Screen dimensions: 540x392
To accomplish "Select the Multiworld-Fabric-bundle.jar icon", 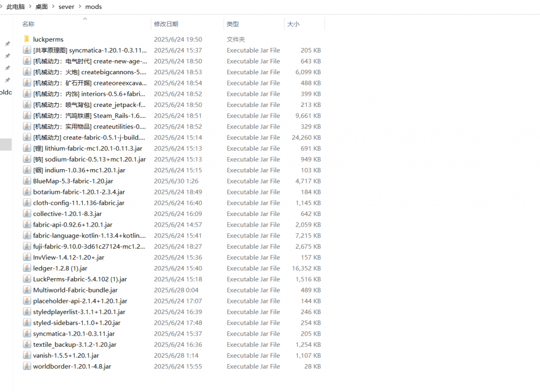I will 27,290.
